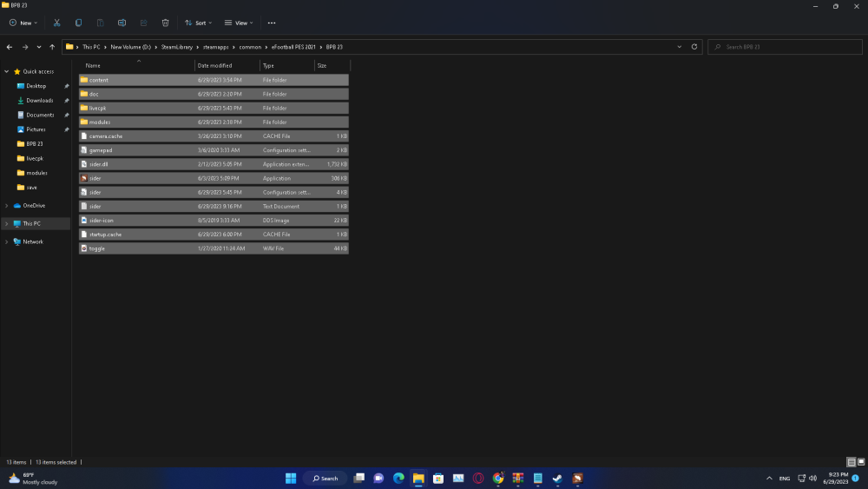Click the Rename icon in toolbar
This screenshot has width=868, height=489.
122,23
